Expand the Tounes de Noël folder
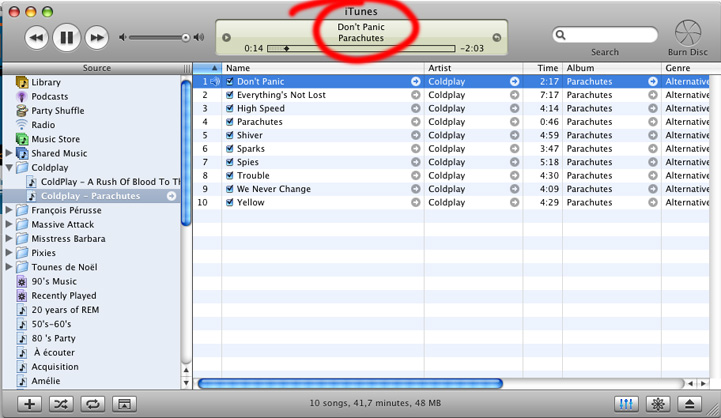This screenshot has width=721, height=418. tap(9, 267)
